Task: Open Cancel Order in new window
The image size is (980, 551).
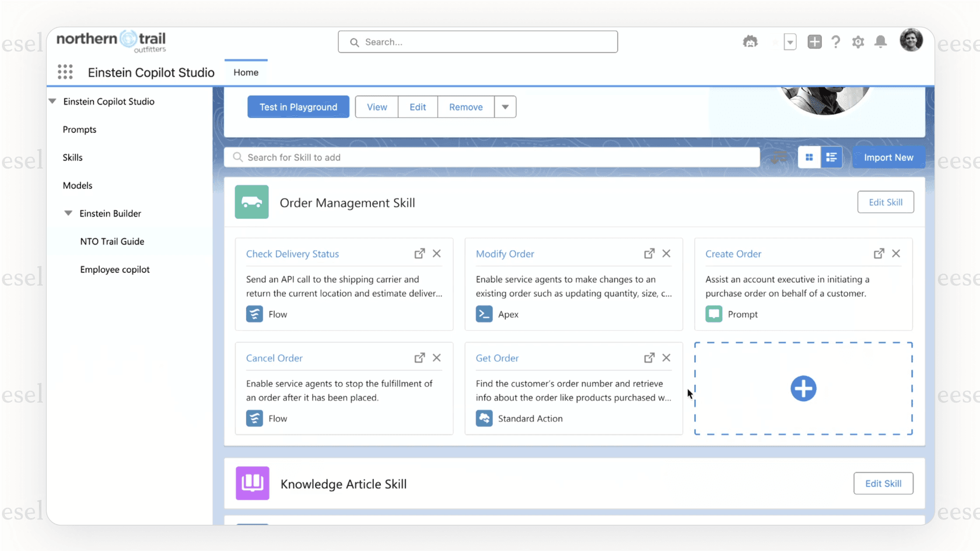Action: 419,358
